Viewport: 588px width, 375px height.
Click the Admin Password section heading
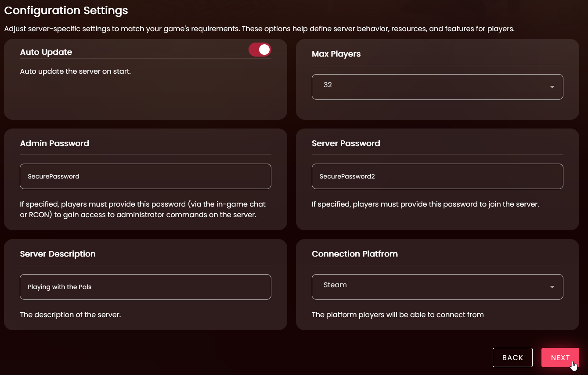[54, 143]
